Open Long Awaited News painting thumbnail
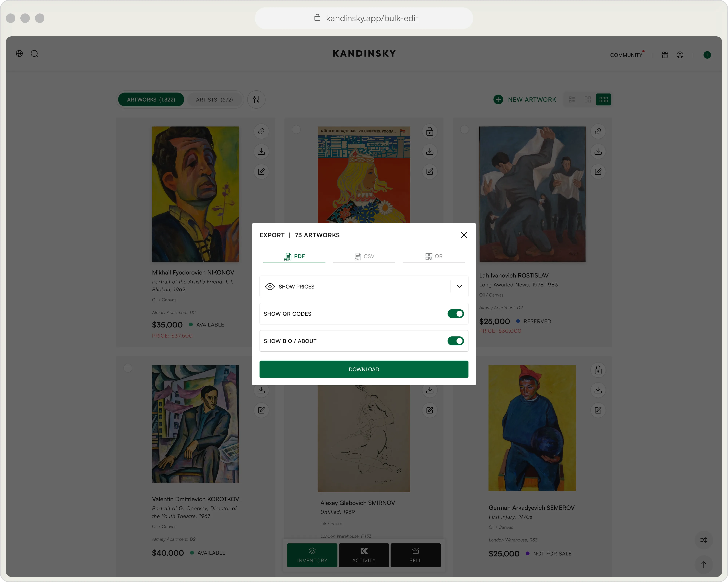The image size is (728, 582). point(532,194)
